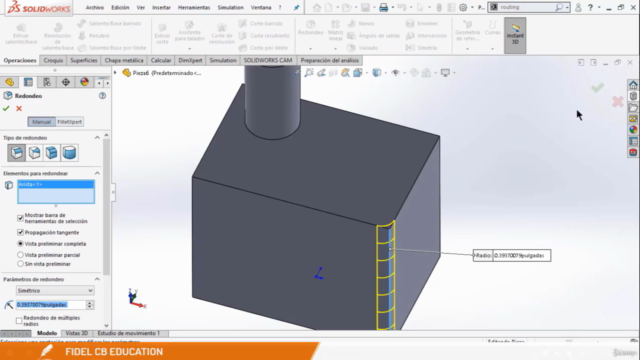
Task: Open the DisplayManager color sphere tab
Action: click(x=84, y=82)
